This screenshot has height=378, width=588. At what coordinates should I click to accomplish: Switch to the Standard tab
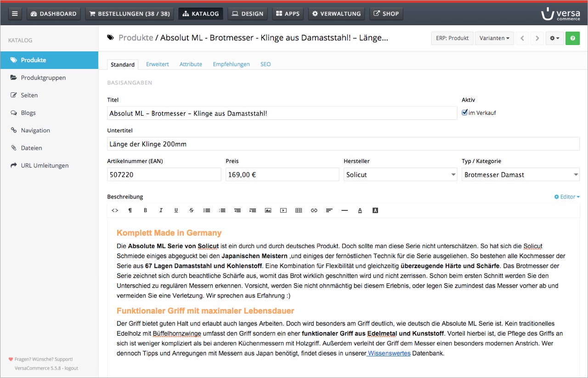(123, 64)
